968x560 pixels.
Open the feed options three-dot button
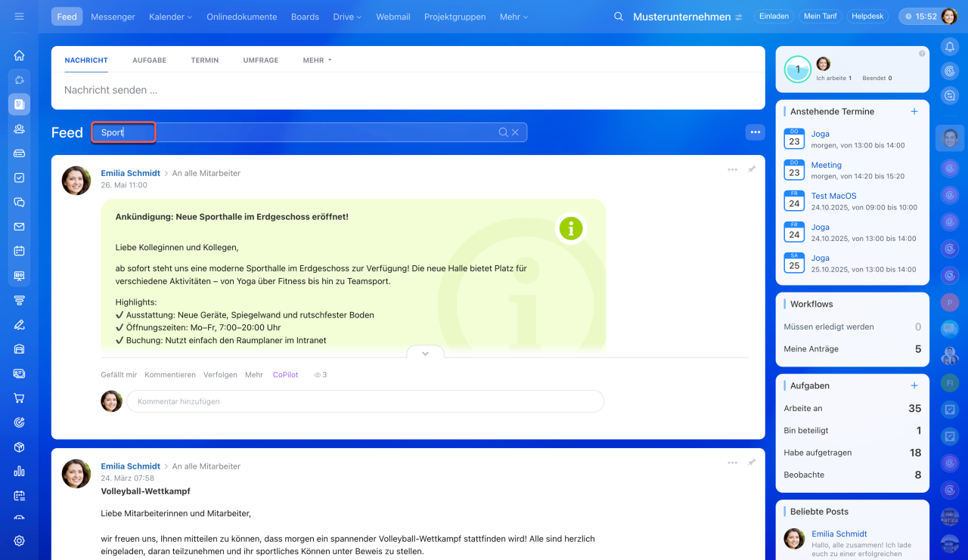click(755, 132)
